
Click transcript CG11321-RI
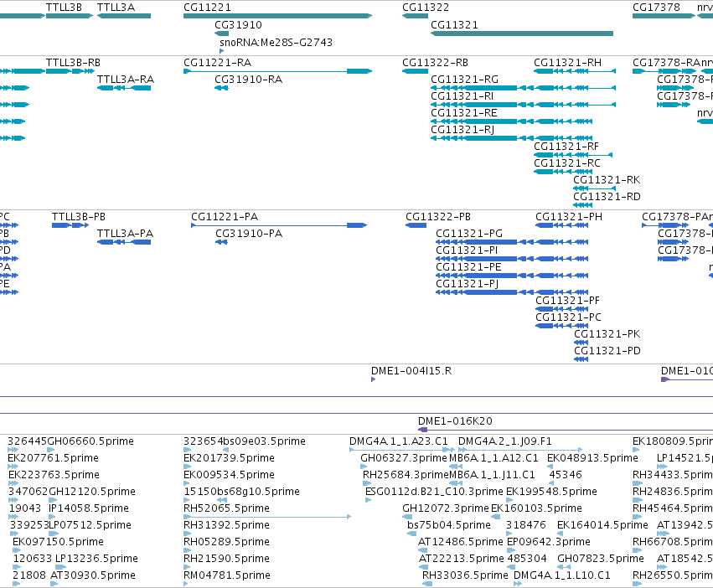point(462,96)
